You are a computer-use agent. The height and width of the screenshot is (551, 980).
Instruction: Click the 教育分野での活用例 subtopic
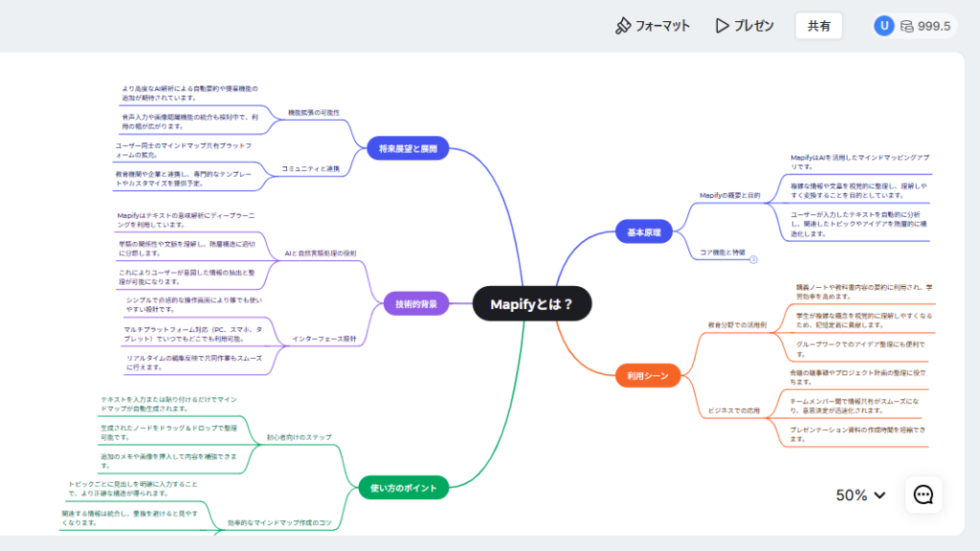point(737,325)
